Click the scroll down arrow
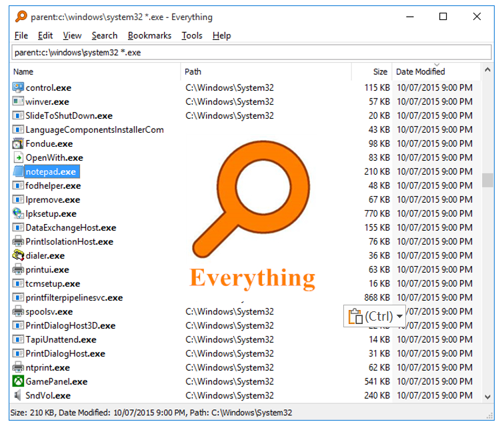 point(487,397)
